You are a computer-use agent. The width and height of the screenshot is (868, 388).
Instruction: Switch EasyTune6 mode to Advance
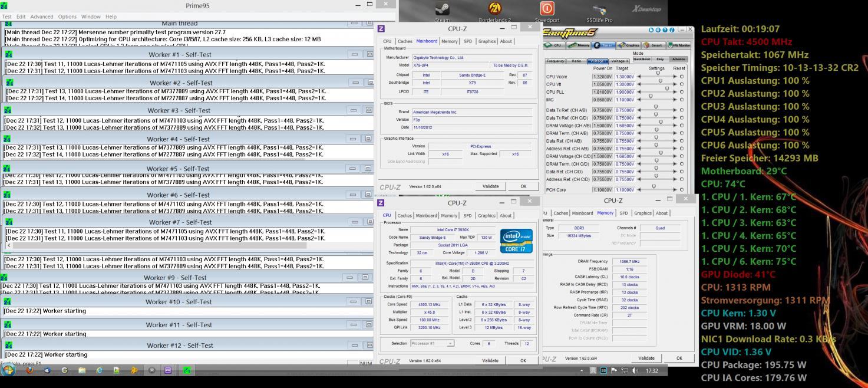(679, 59)
